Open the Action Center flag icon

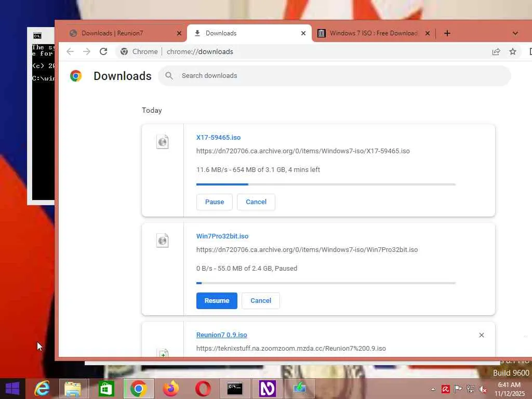[458, 389]
